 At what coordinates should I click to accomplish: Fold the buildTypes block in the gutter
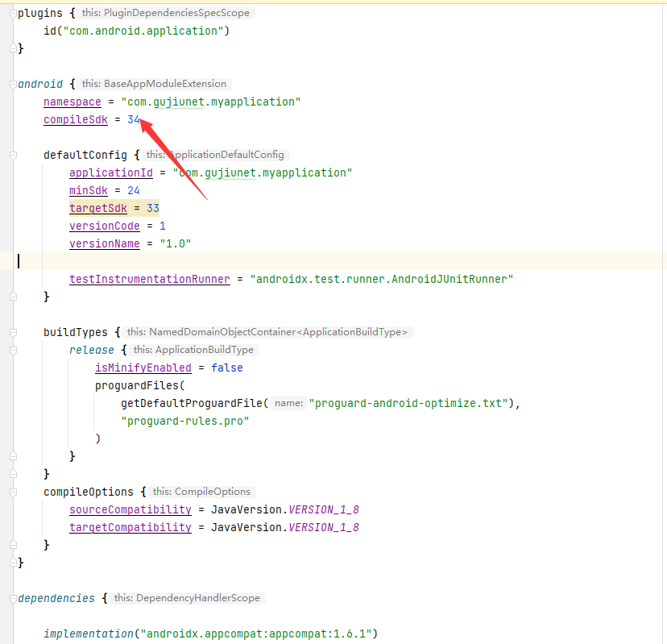pos(13,332)
